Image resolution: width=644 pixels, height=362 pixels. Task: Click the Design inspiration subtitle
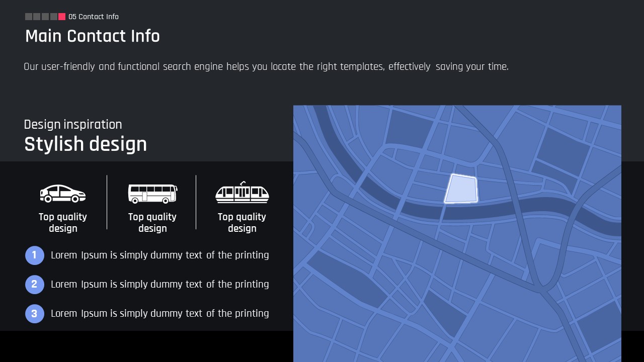click(x=73, y=124)
